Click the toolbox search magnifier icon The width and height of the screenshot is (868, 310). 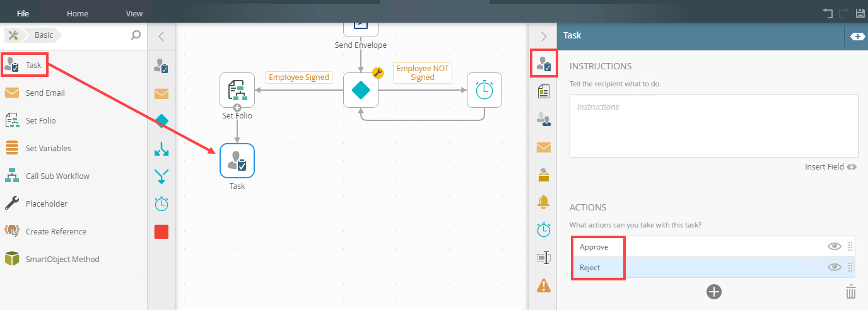136,35
